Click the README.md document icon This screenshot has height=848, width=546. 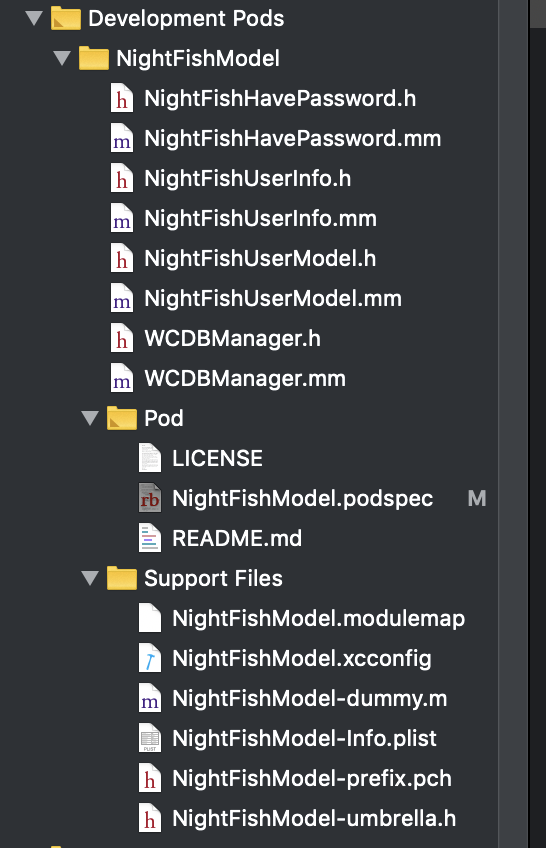pos(150,538)
